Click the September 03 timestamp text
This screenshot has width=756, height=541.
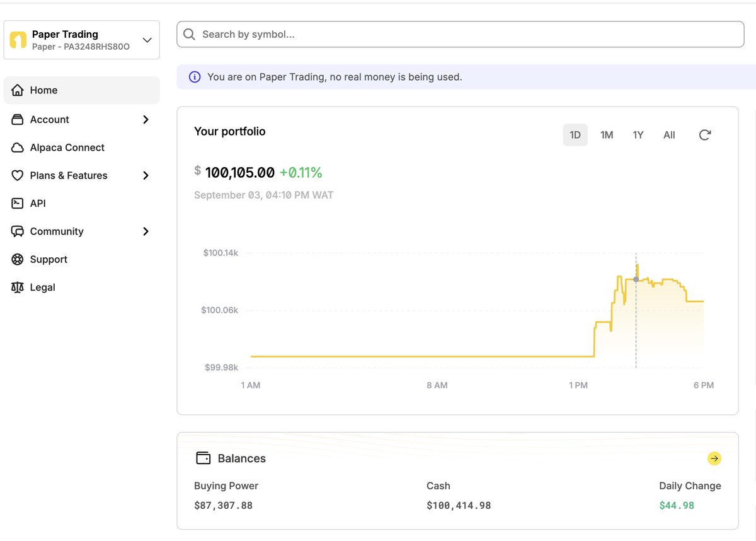[264, 195]
